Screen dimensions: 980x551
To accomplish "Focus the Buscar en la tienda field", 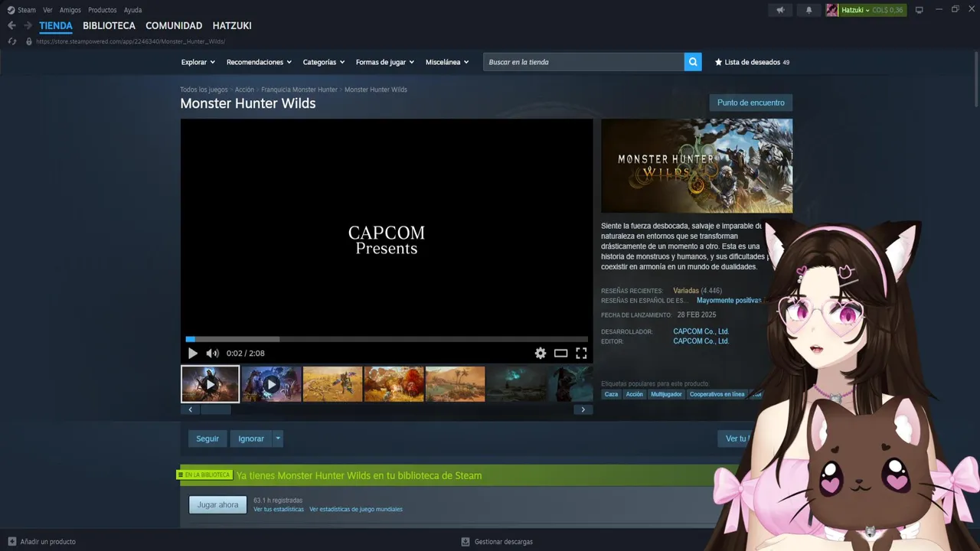I will pos(583,62).
